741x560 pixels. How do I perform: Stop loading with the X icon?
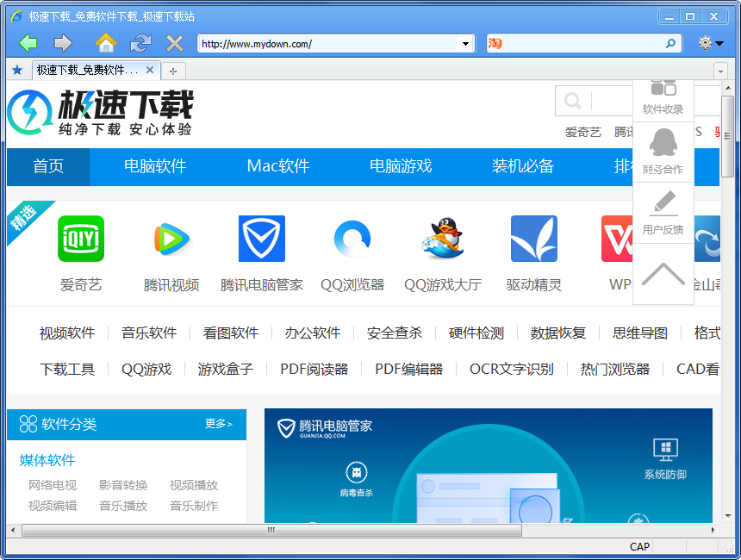[x=175, y=43]
